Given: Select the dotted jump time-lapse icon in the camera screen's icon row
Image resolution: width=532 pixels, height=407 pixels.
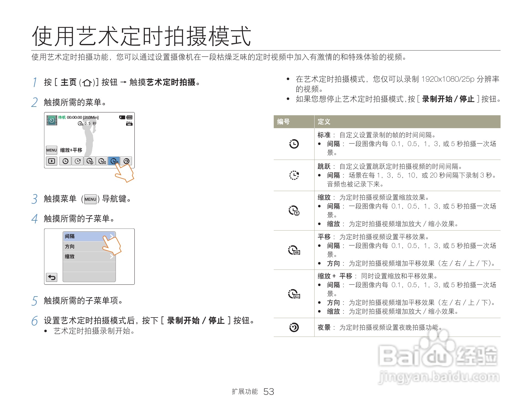Looking at the screenshot, I should tap(78, 161).
